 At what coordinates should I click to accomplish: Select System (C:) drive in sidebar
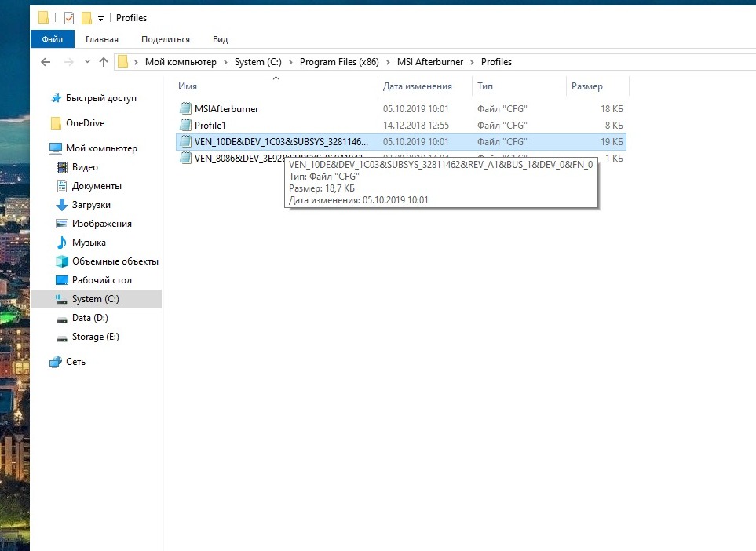point(96,299)
